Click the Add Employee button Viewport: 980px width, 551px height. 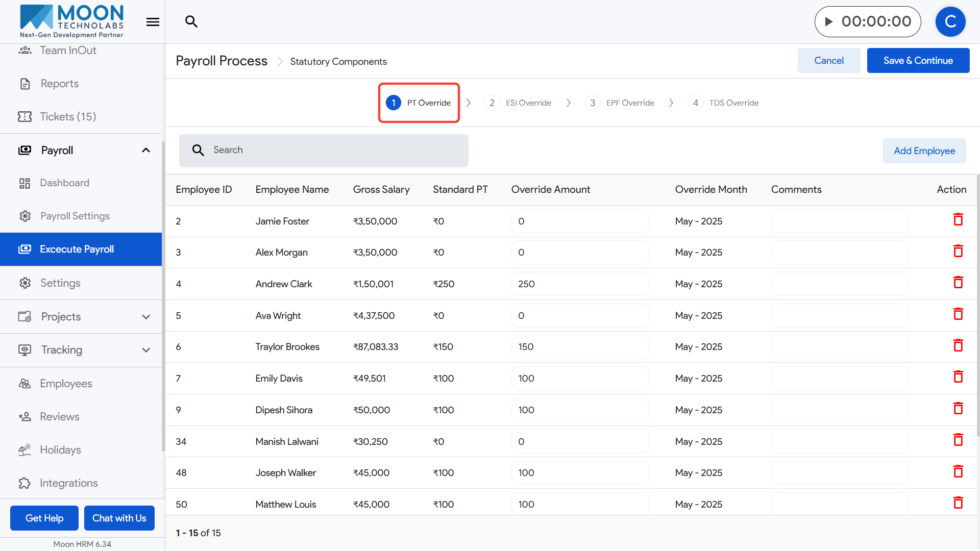(924, 151)
